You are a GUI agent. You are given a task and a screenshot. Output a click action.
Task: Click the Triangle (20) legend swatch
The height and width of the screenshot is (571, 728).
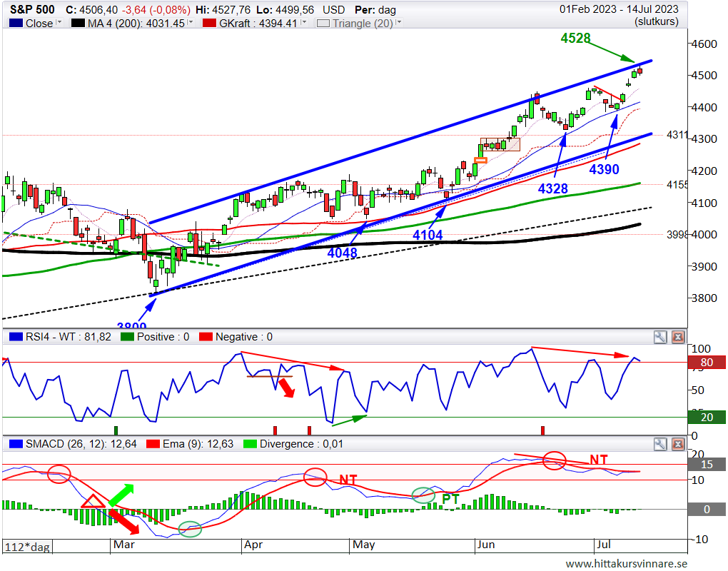323,24
